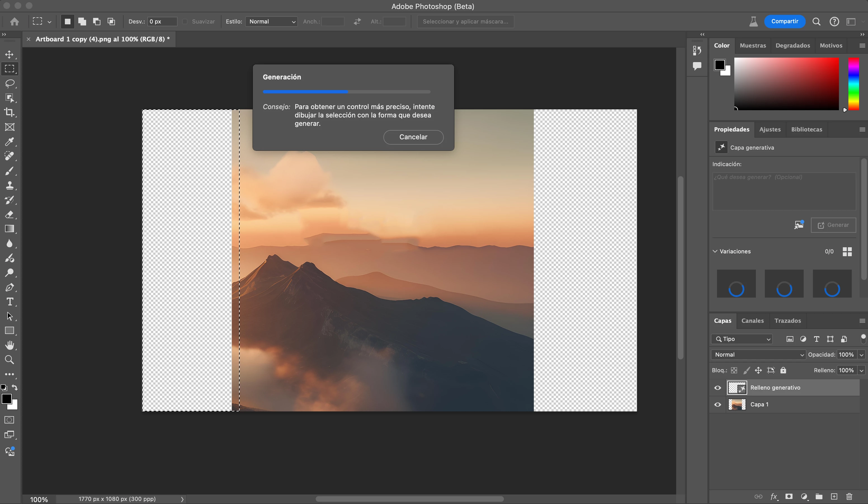This screenshot has width=868, height=504.
Task: Switch to the Canales tab
Action: point(752,321)
